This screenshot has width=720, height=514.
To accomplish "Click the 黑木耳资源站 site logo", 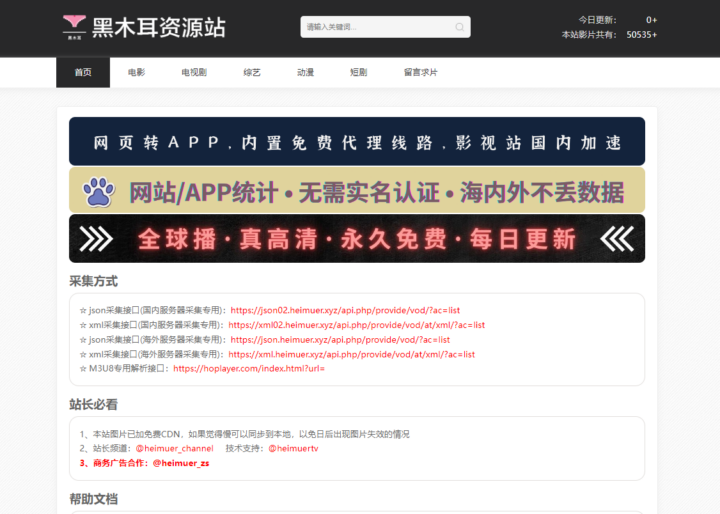I will tap(143, 27).
